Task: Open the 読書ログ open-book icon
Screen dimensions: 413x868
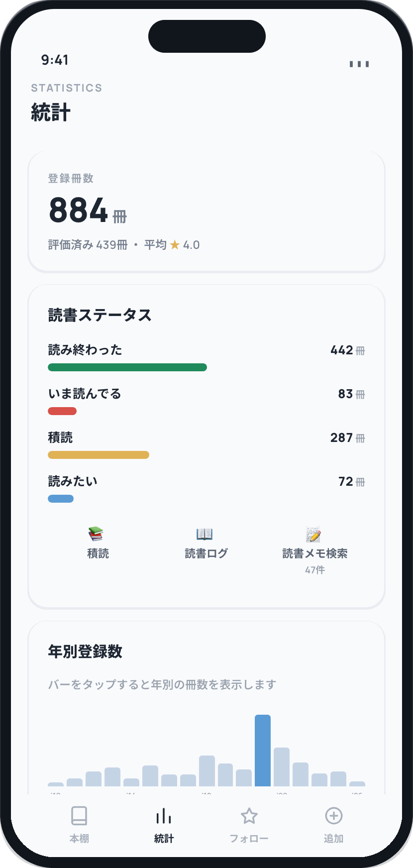Action: tap(205, 534)
